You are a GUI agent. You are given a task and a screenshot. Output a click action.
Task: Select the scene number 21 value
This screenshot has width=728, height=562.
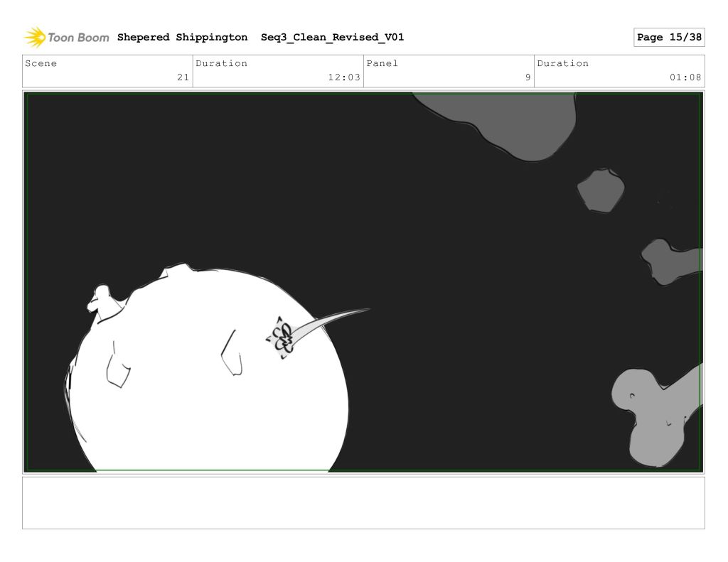tap(183, 77)
